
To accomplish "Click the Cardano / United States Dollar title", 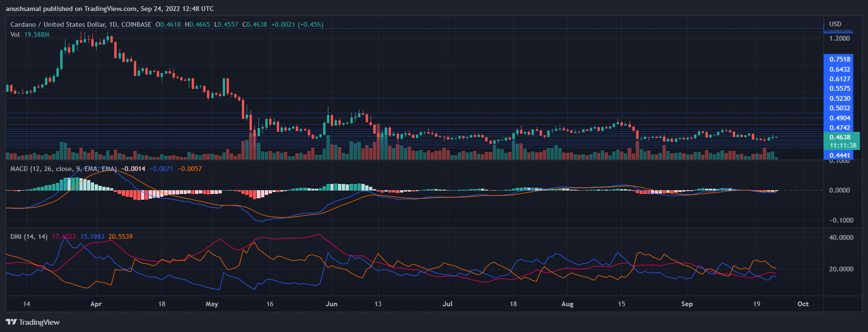I will click(64, 24).
